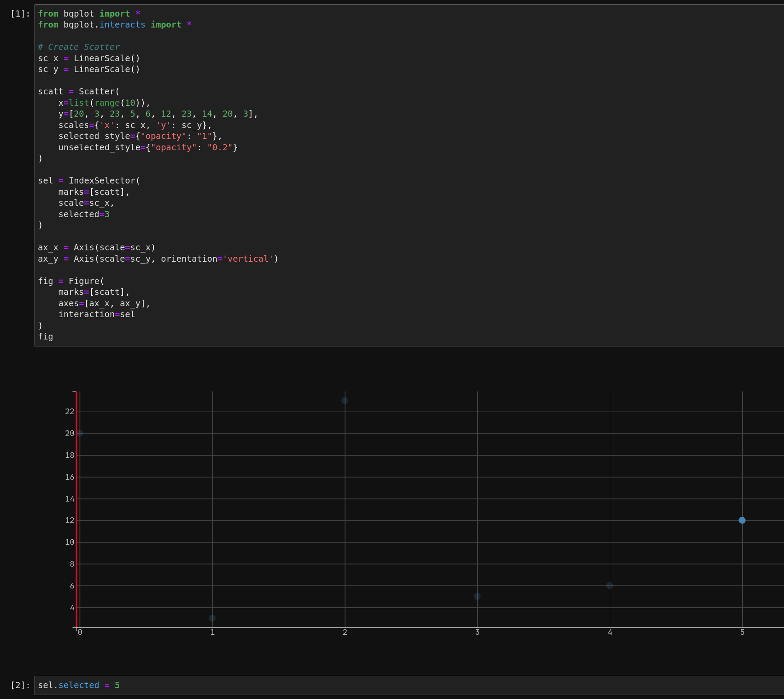Click the red index selector line
This screenshot has height=699, width=784.
tap(77, 509)
